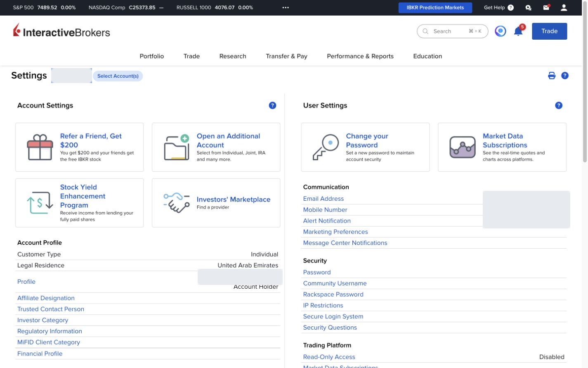Open Secure Login System link

pyautogui.click(x=333, y=316)
